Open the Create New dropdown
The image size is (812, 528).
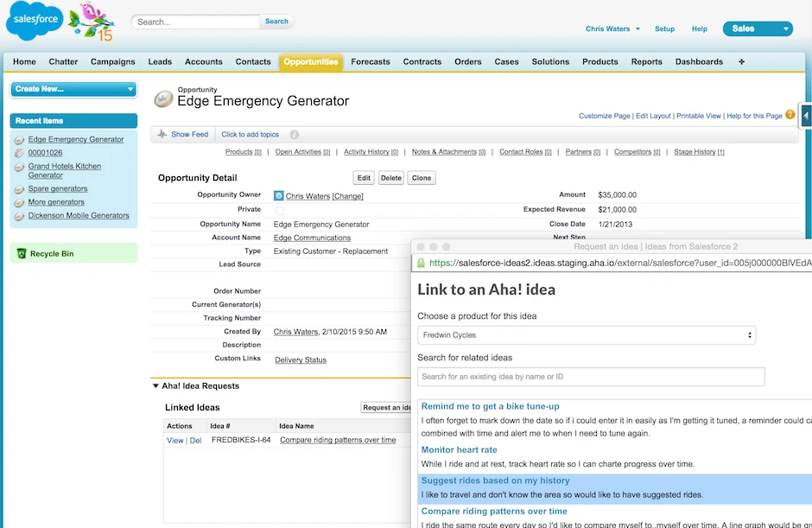[73, 89]
